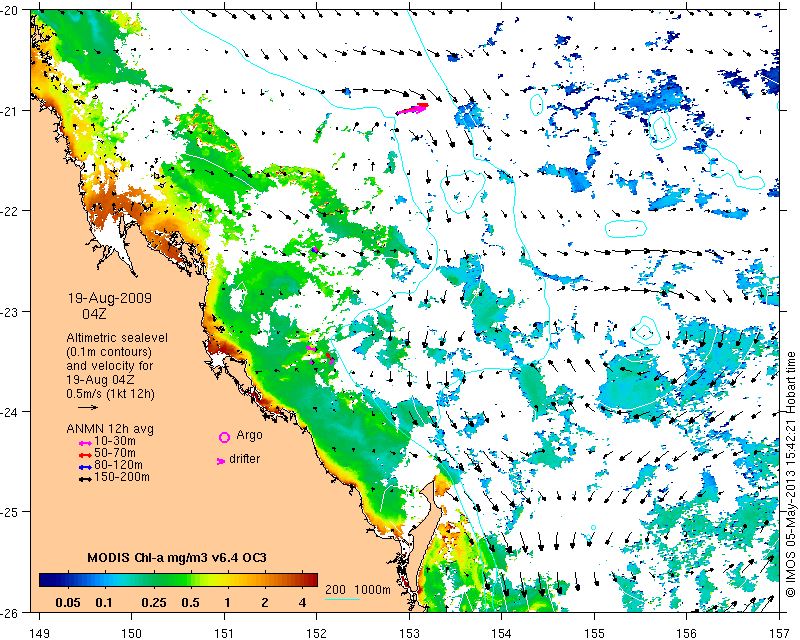Click the -21 latitude axis label
Screen dimensions: 800x640
pos(9,111)
